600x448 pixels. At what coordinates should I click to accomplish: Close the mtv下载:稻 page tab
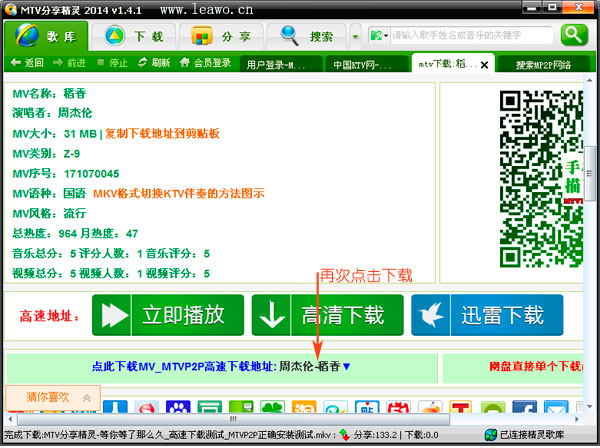(484, 65)
